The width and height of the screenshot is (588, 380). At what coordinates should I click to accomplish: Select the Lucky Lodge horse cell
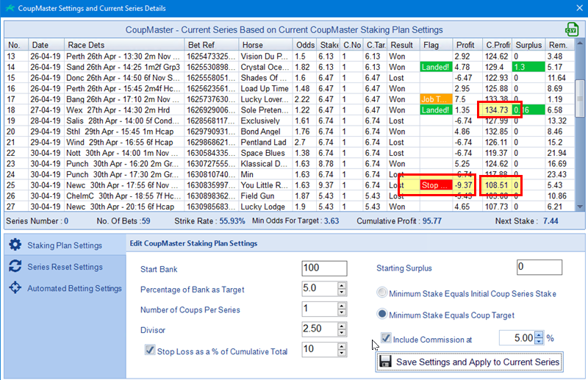point(264,207)
